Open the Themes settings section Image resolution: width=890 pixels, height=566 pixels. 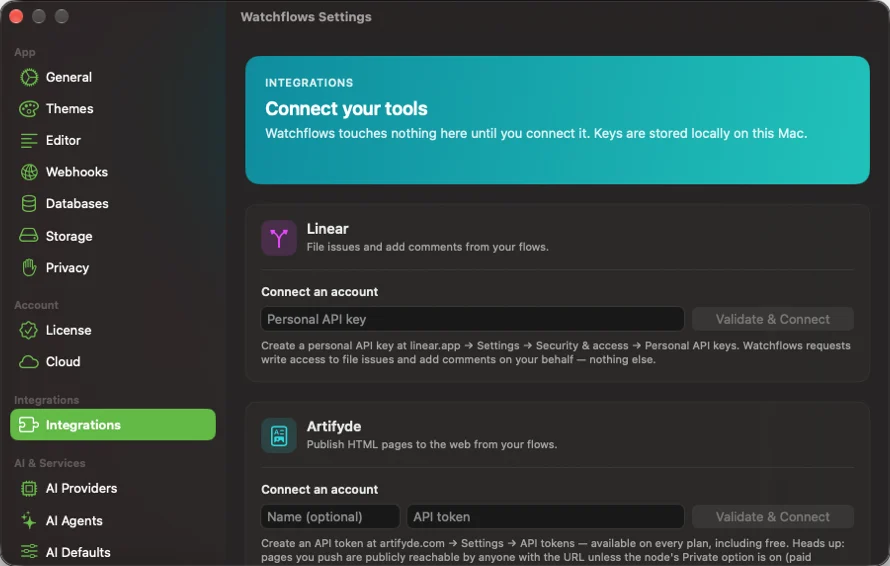click(113, 108)
